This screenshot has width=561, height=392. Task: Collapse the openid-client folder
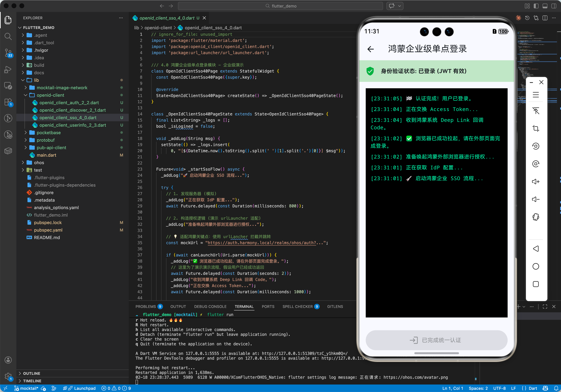(x=50, y=95)
